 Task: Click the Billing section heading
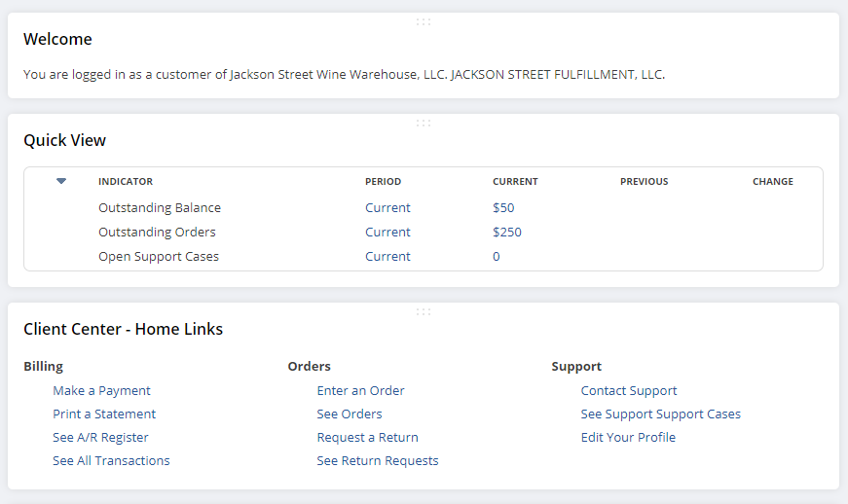point(43,366)
